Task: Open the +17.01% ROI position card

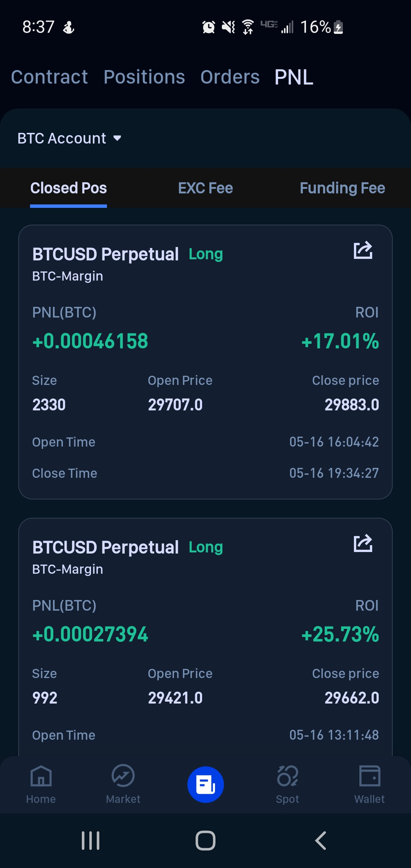Action: click(x=205, y=362)
